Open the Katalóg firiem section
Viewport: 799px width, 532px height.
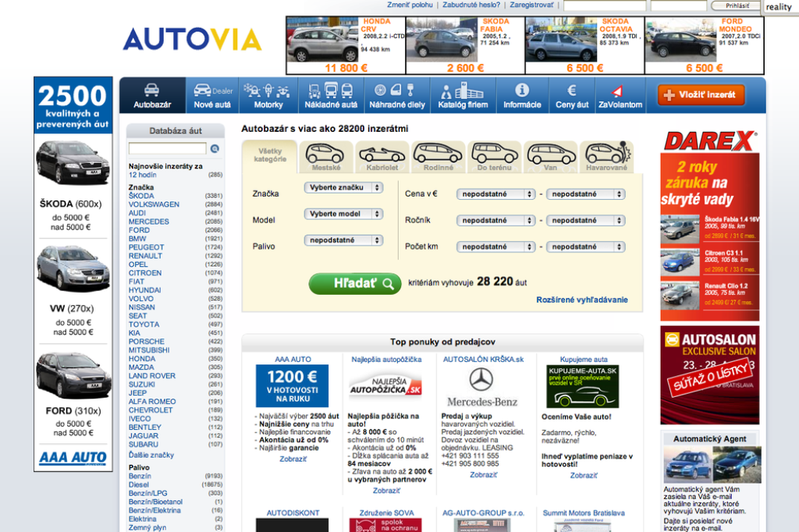tap(463, 95)
